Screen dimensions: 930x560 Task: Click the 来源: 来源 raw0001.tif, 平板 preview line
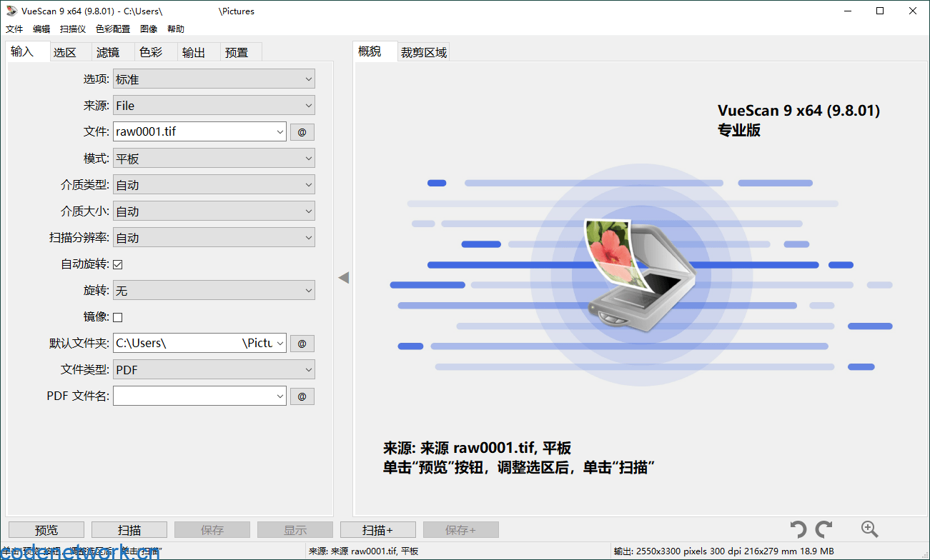[477, 449]
